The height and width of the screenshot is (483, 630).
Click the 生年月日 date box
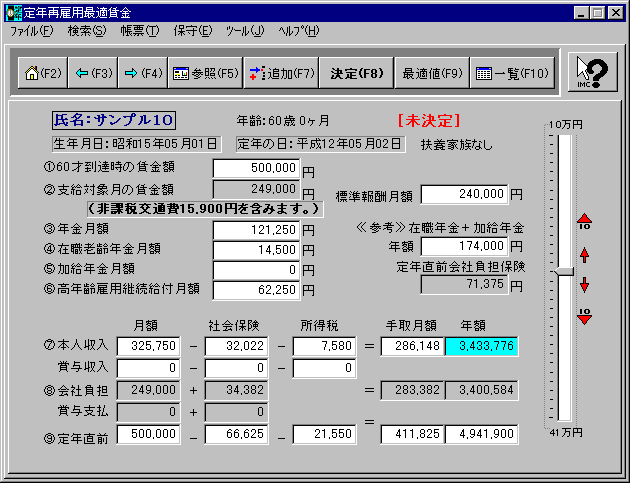(137, 144)
